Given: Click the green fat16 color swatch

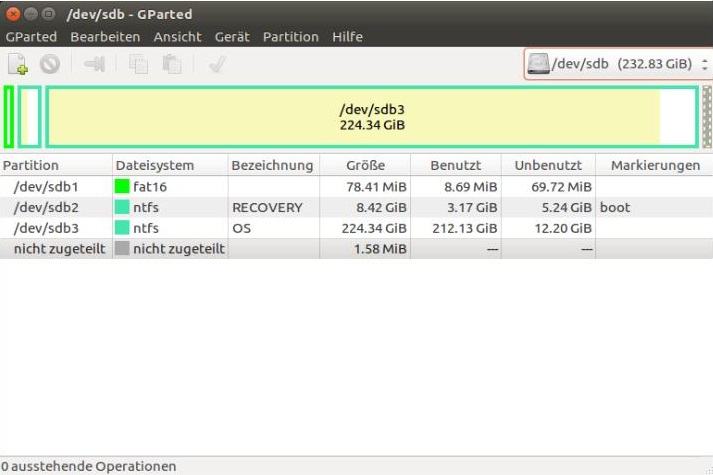Looking at the screenshot, I should tap(122, 186).
